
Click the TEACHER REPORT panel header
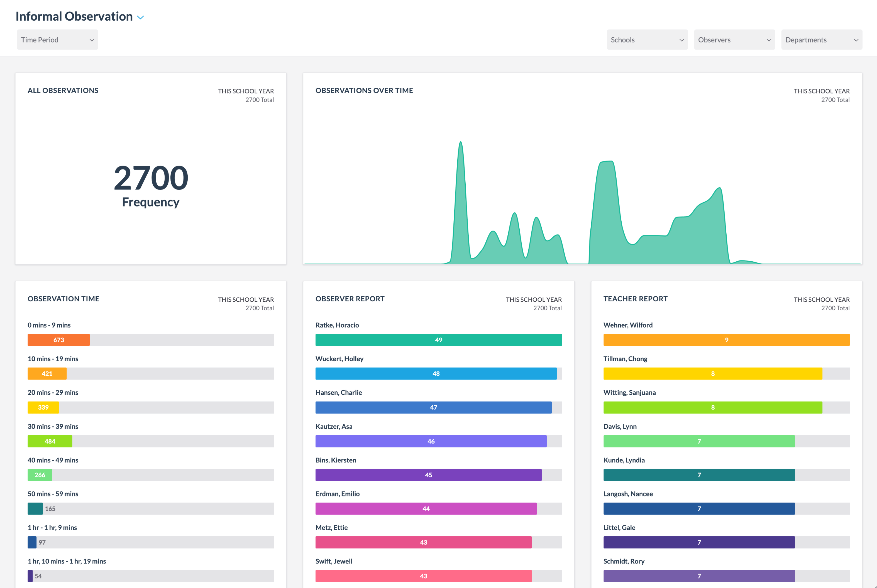(635, 299)
